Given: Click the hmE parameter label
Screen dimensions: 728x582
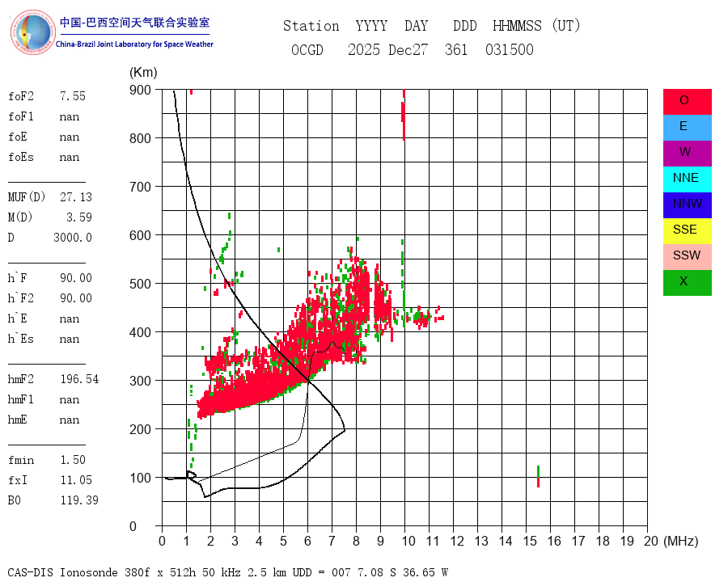Looking at the screenshot, I should [x=18, y=420].
